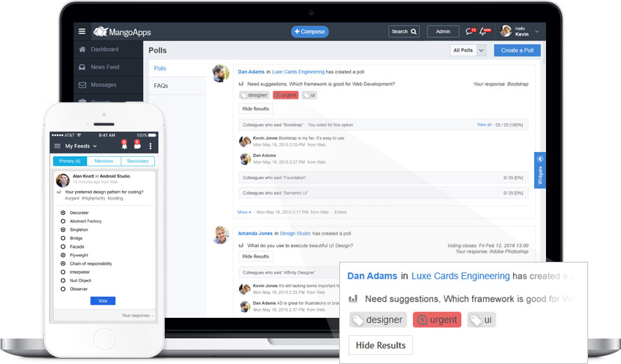Open the Admin button in top bar
The height and width of the screenshot is (364, 621).
(x=443, y=31)
